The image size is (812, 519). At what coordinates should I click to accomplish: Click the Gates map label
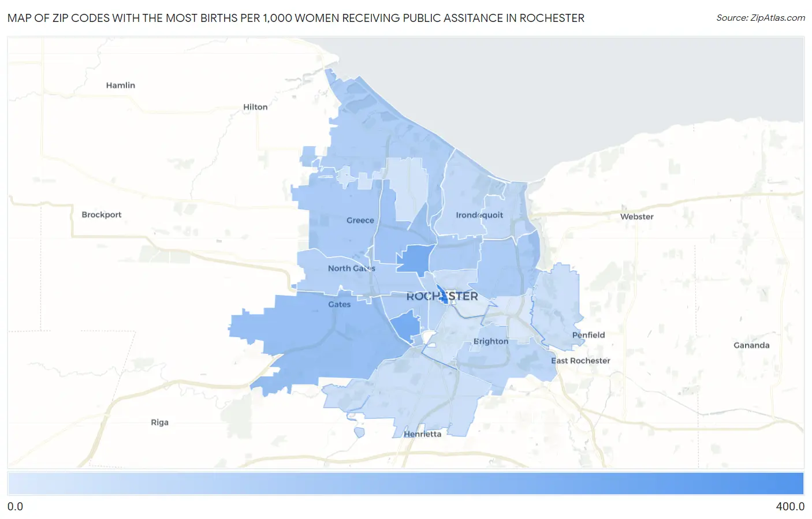click(x=340, y=305)
